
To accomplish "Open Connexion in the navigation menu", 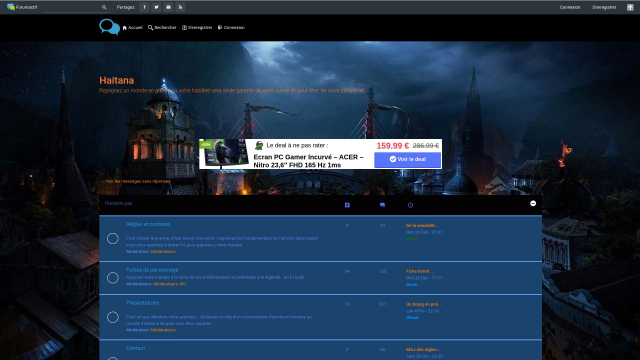I will [231, 27].
